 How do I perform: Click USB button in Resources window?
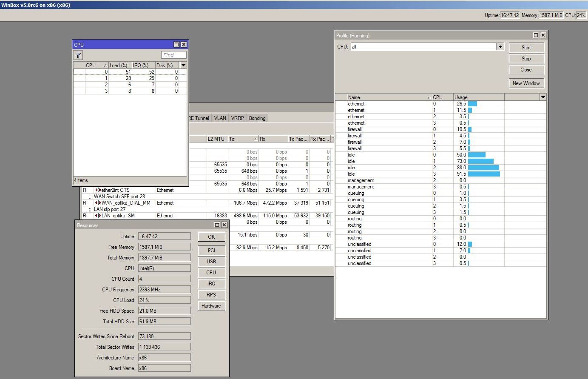click(211, 262)
